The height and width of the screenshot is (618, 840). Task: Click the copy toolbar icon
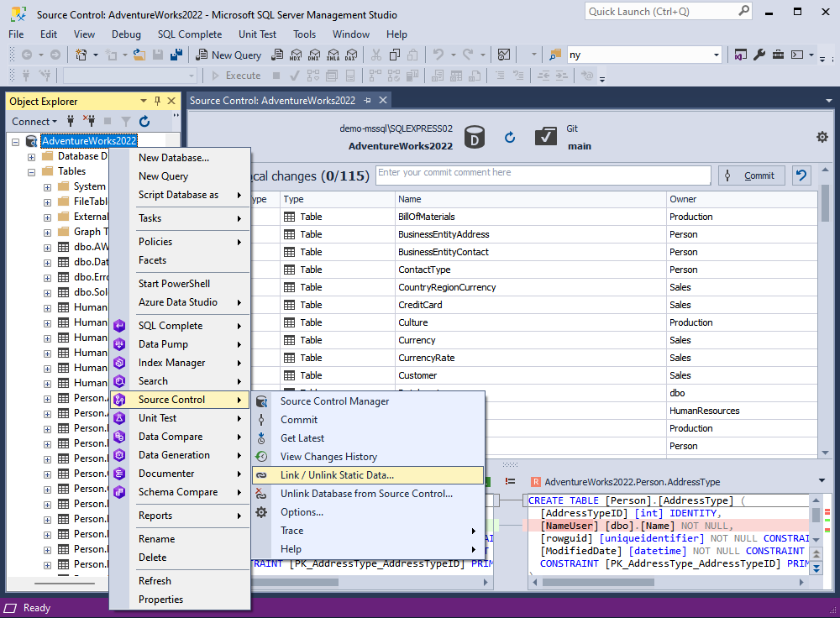[395, 55]
